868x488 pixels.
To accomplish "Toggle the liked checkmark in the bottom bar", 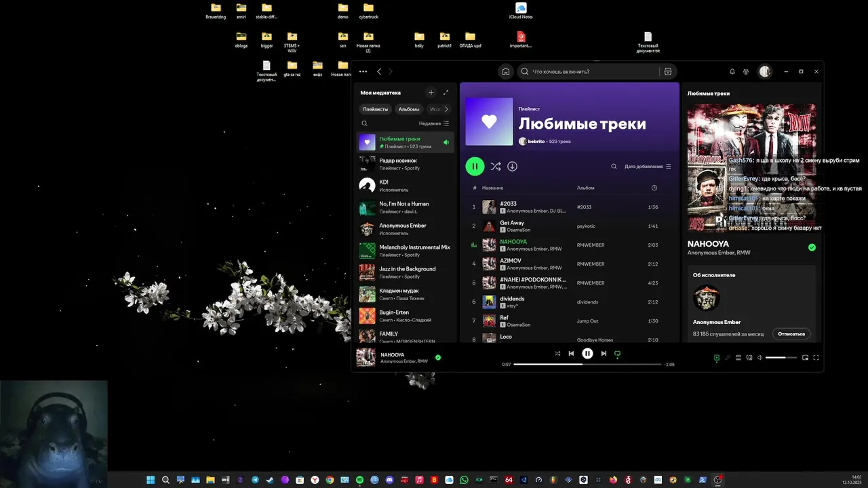I will 438,357.
